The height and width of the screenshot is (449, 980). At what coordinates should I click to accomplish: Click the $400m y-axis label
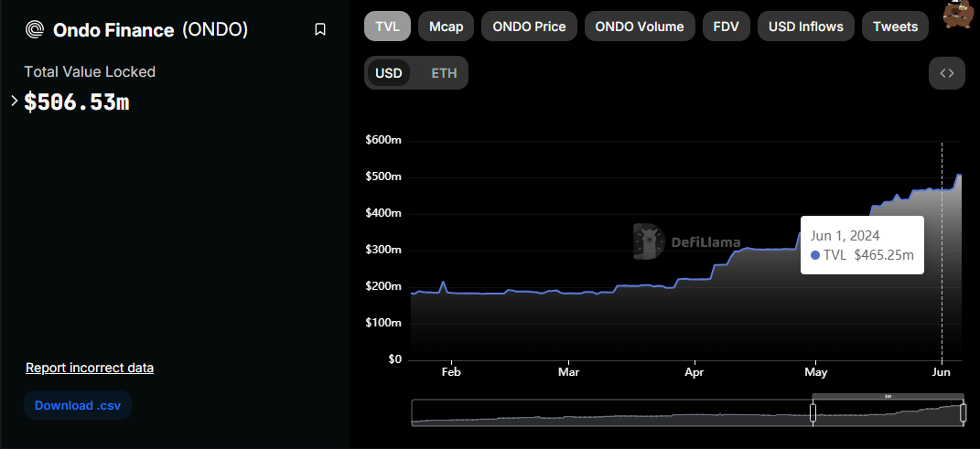pos(383,213)
